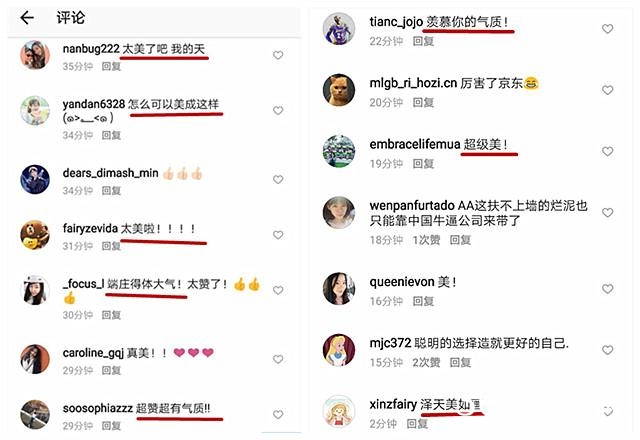Like the dears_dimash_min comment
Viewport: 640px width, 440px height.
click(278, 180)
